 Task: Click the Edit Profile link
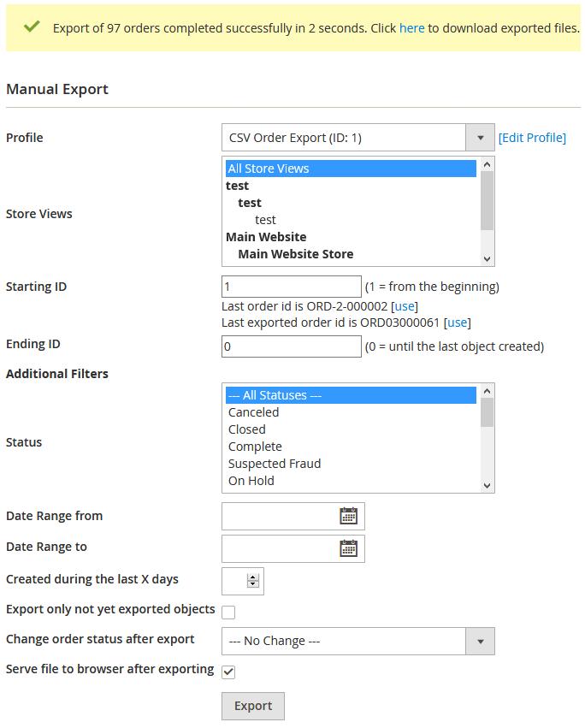coord(532,138)
